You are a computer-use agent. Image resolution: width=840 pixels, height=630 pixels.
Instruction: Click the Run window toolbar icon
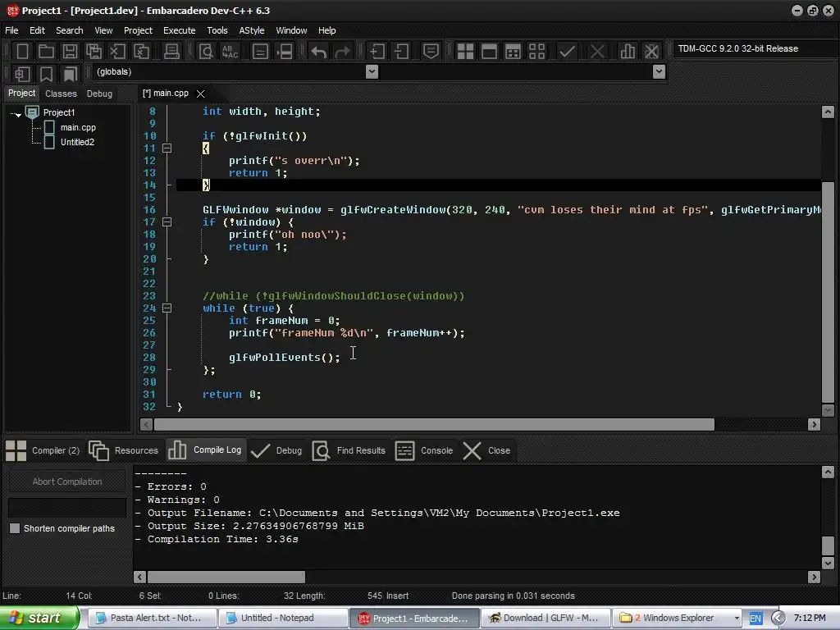click(489, 52)
